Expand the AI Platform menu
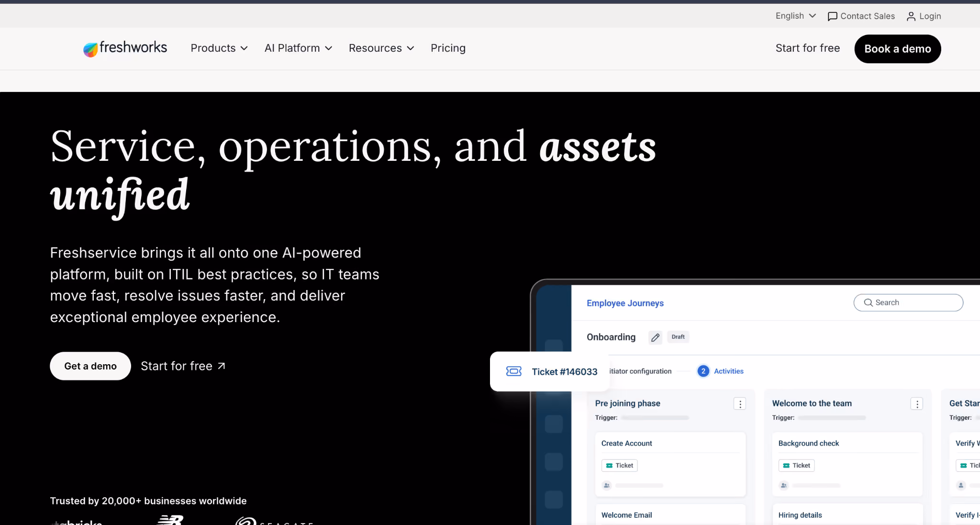 [298, 48]
